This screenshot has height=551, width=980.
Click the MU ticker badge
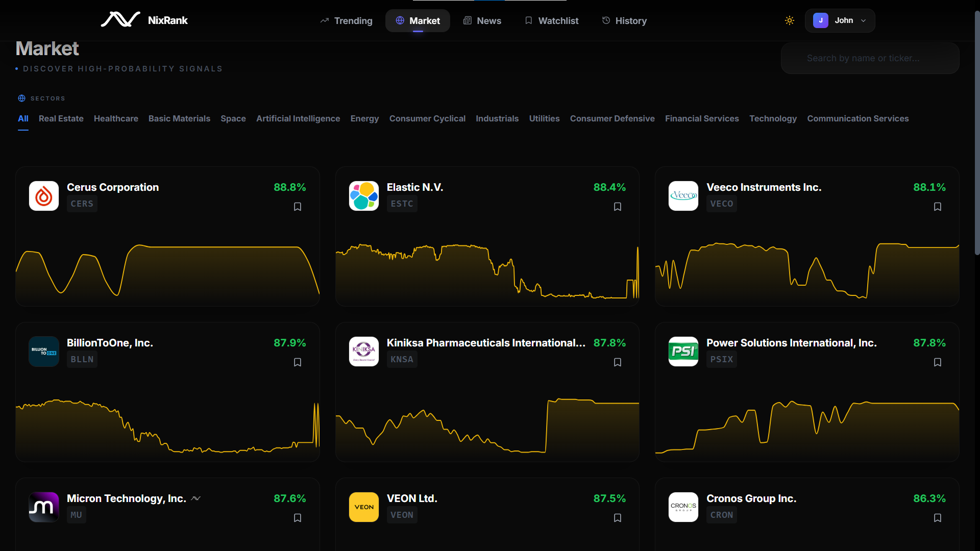[77, 515]
